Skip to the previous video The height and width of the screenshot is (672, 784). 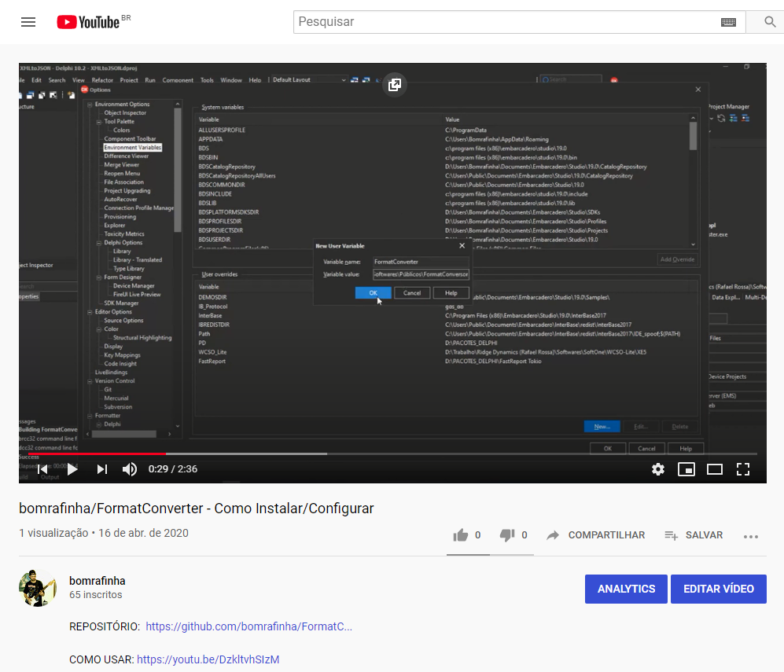[43, 469]
